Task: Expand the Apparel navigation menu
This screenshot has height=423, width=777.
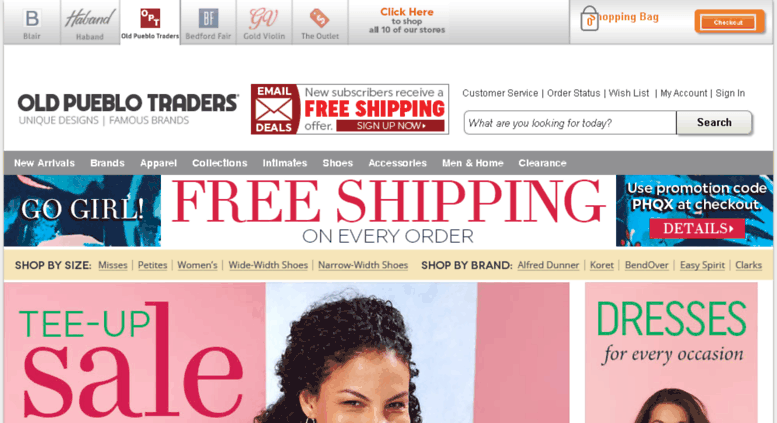Action: click(158, 163)
